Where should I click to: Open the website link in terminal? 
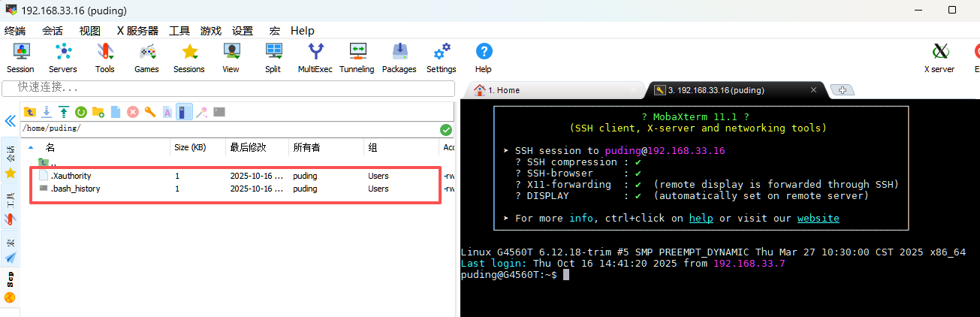(818, 219)
